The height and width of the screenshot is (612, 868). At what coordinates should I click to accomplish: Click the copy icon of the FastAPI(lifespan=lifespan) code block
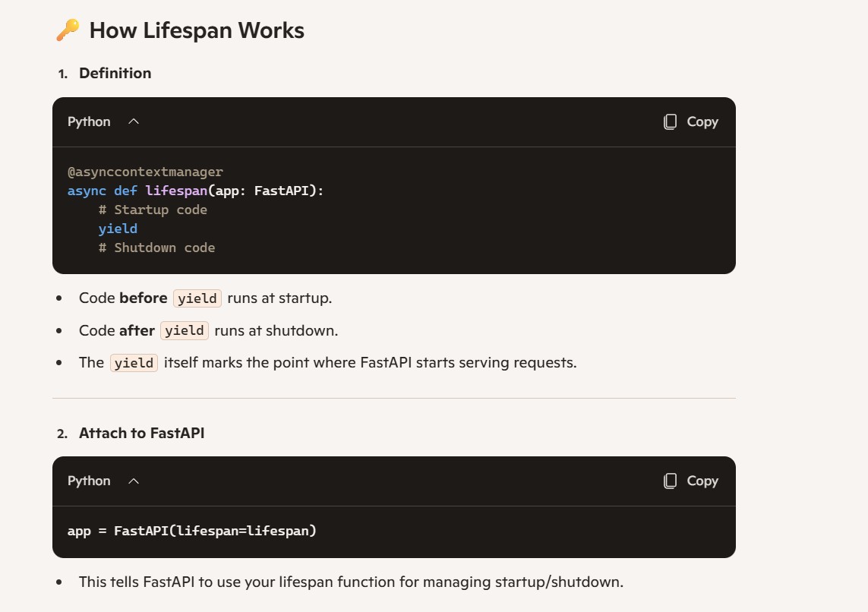[x=670, y=481]
